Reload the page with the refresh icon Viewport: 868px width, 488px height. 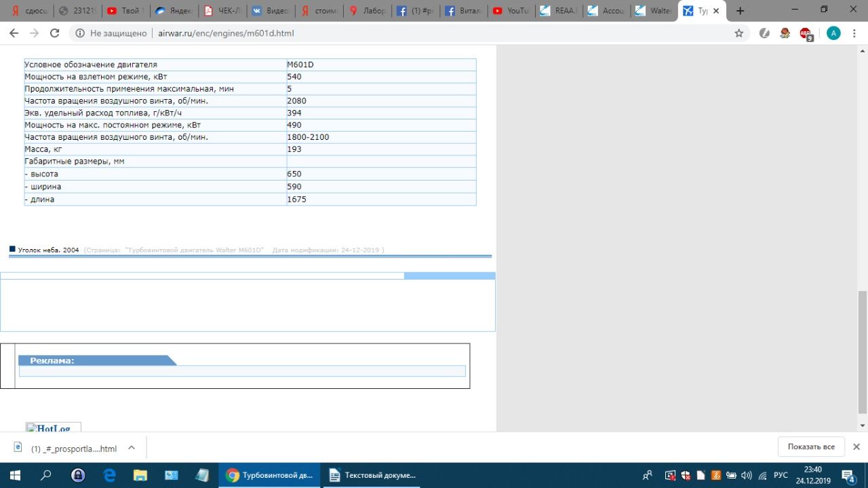point(55,33)
